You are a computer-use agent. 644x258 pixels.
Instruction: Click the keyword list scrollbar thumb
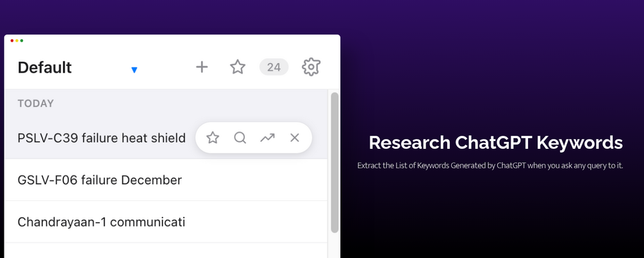click(334, 162)
